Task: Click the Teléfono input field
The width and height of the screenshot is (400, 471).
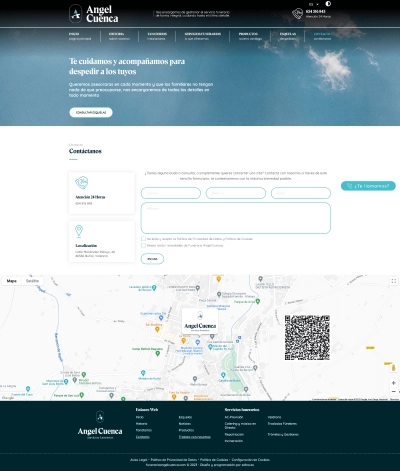Action: 236,193
